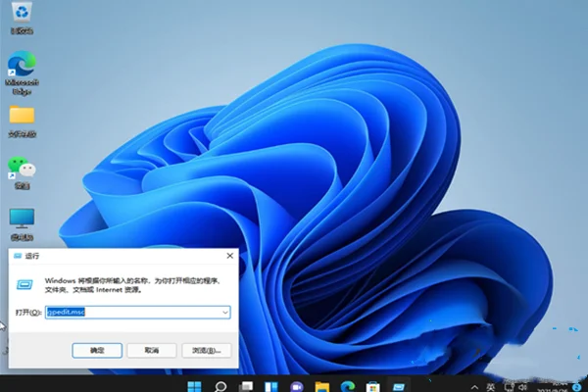Open the network status tray icon
Screen dimensions: 588x392
[510, 387]
